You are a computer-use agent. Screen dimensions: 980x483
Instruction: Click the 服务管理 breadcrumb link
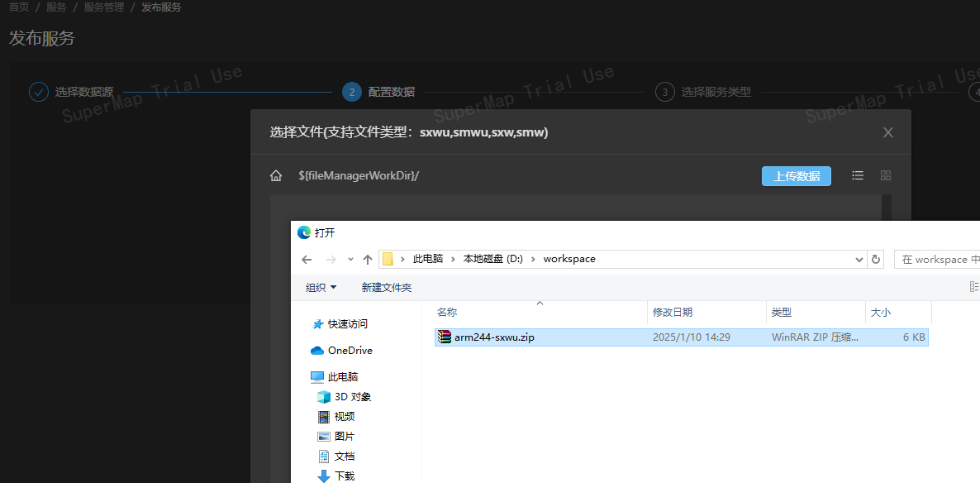click(102, 7)
